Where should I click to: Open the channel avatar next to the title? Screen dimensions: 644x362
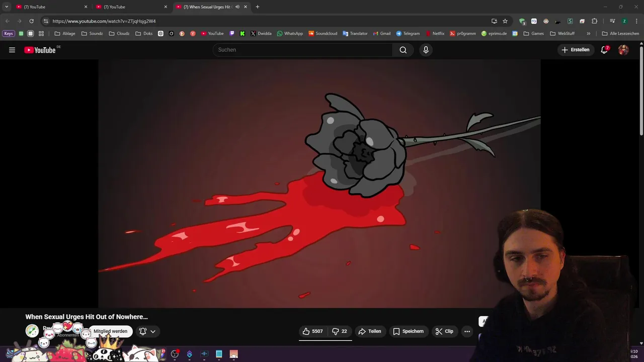click(x=32, y=331)
